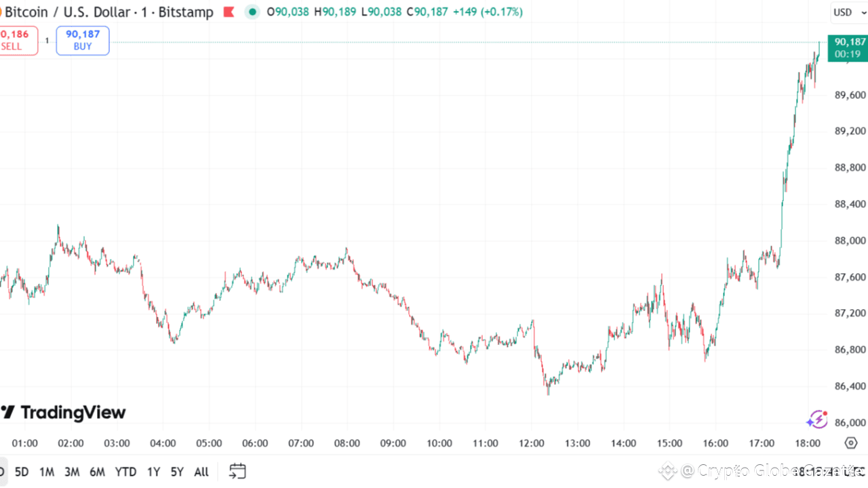Toggle the 5D timeframe range
This screenshot has height=488, width=868.
click(21, 471)
